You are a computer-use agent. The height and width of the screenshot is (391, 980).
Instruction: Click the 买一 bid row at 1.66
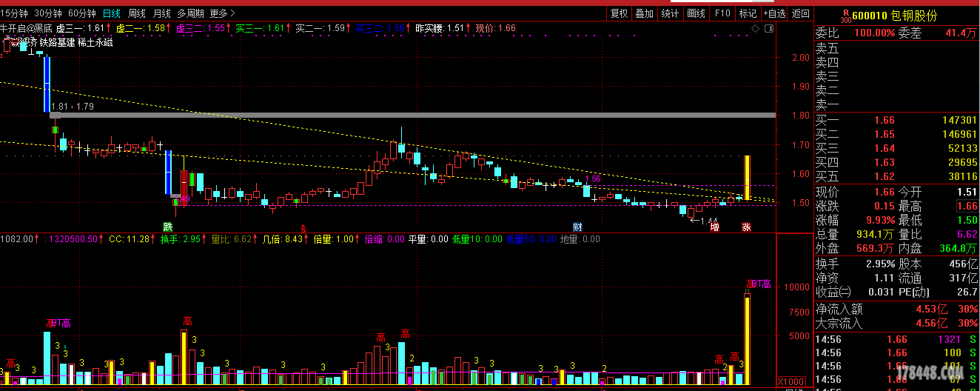[x=896, y=120]
